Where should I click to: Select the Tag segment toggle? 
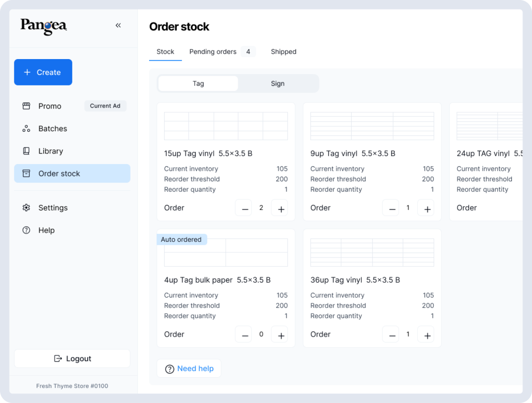tap(198, 84)
